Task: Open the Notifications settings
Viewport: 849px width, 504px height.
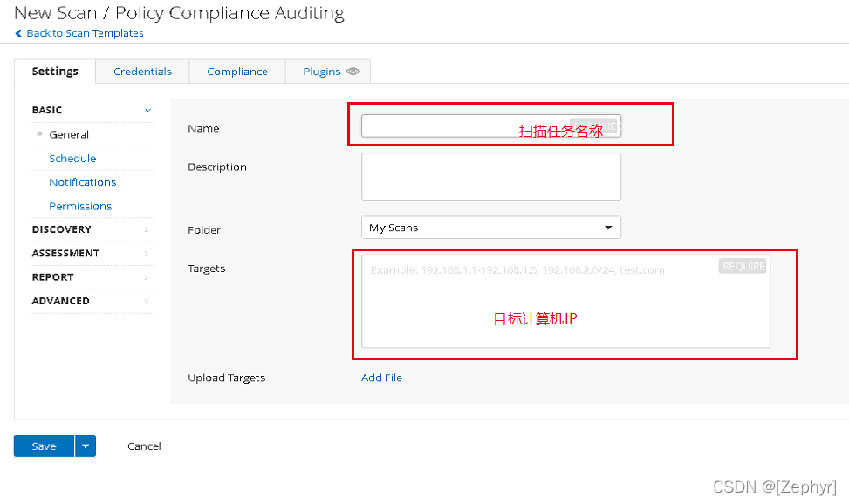Action: (82, 182)
